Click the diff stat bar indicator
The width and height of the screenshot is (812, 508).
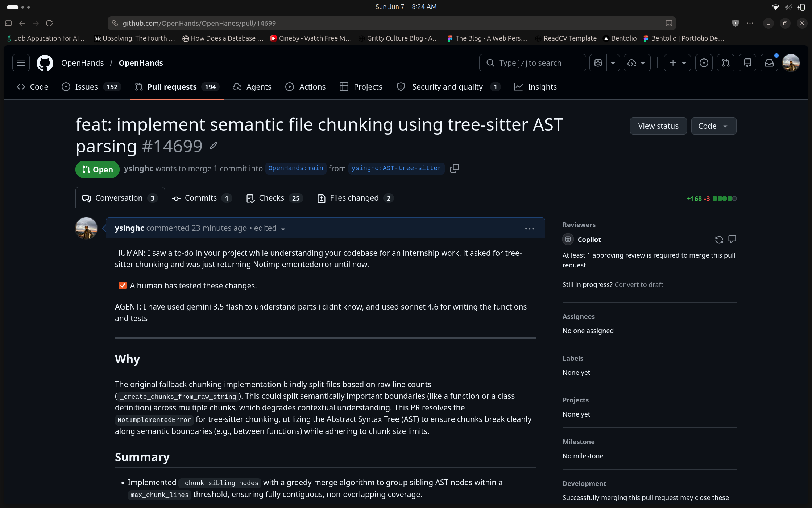724,198
